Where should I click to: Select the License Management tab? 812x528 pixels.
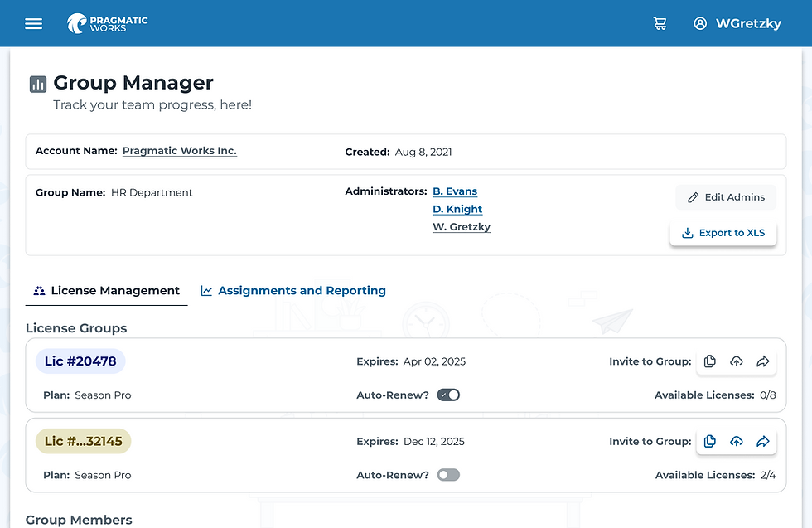pyautogui.click(x=106, y=290)
